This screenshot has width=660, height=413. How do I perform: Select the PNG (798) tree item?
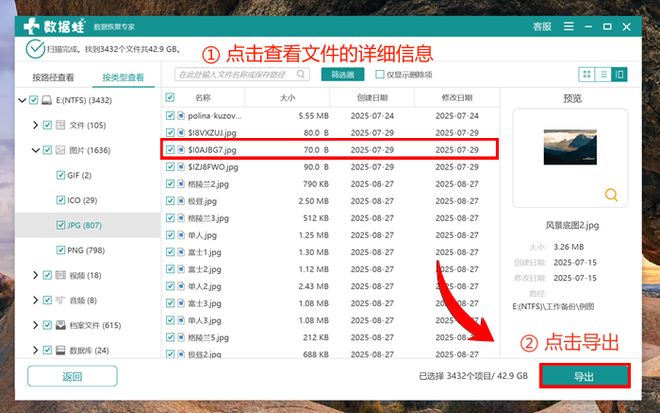pyautogui.click(x=86, y=250)
